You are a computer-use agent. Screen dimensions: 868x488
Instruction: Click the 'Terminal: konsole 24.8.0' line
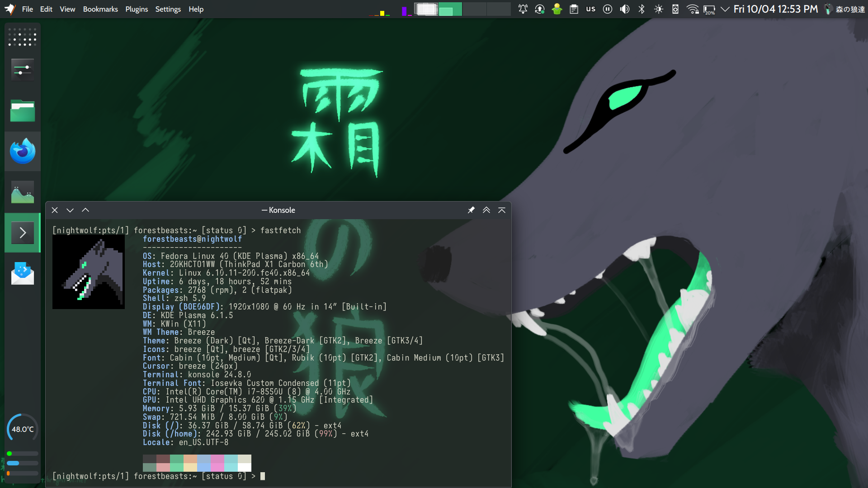pos(197,375)
